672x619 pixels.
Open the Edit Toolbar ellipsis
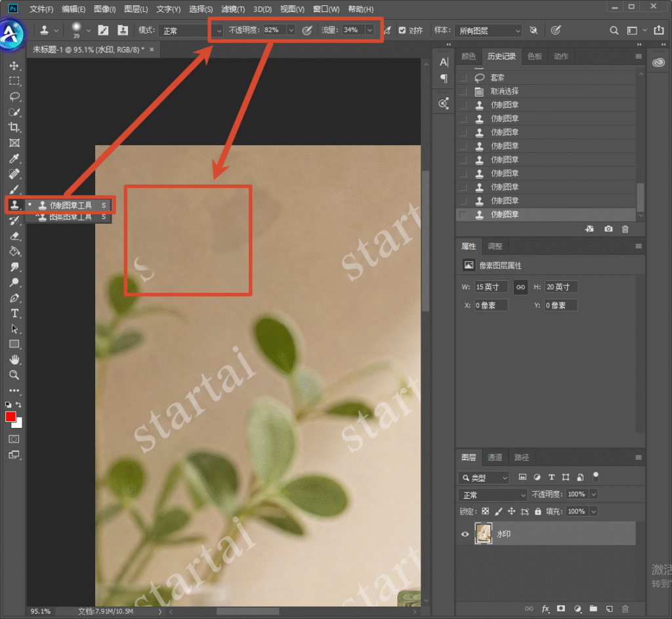14,391
